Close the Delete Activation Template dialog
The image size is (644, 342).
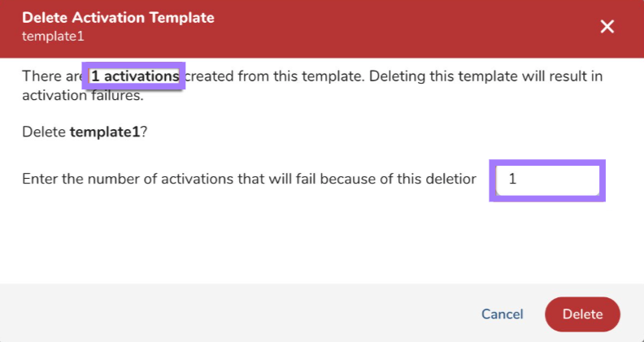click(x=607, y=27)
